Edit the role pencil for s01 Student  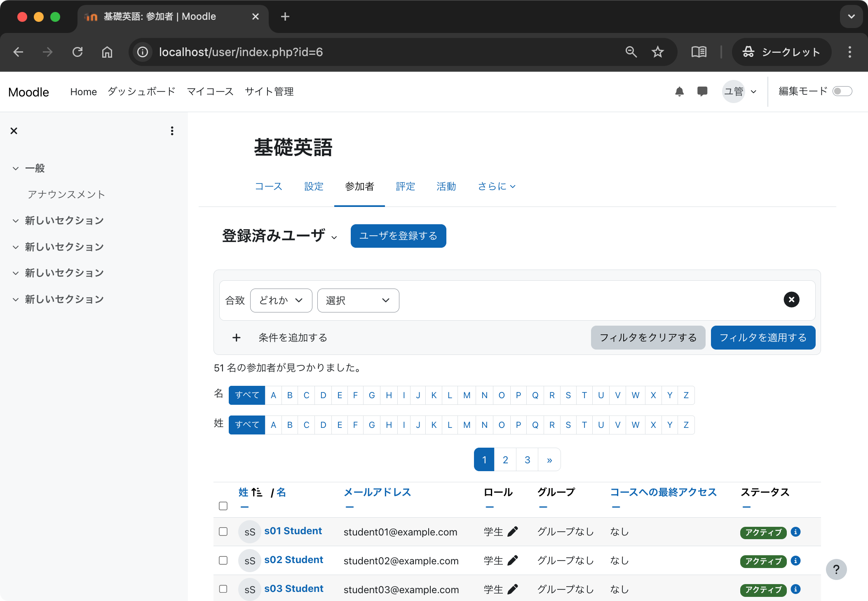tap(513, 532)
